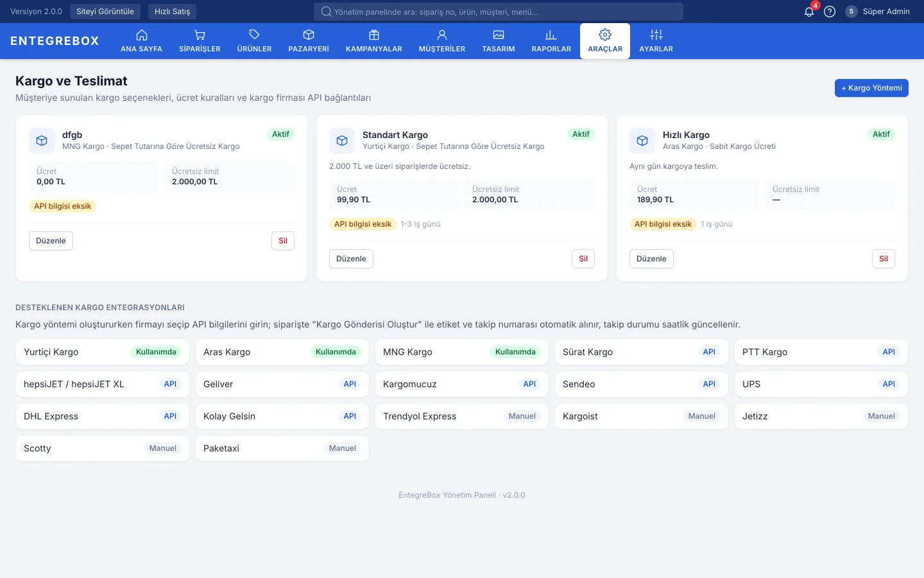
Task: Select the DHL Express integration card
Action: click(103, 416)
